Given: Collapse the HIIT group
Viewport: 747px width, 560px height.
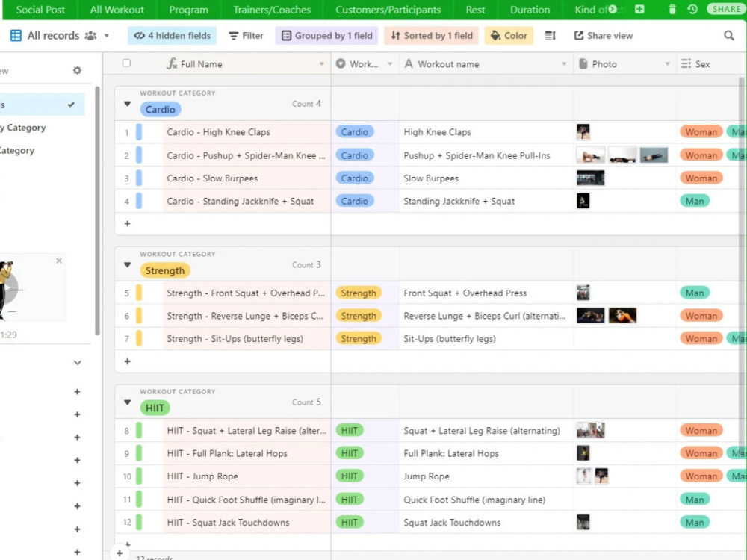Looking at the screenshot, I should coord(127,402).
